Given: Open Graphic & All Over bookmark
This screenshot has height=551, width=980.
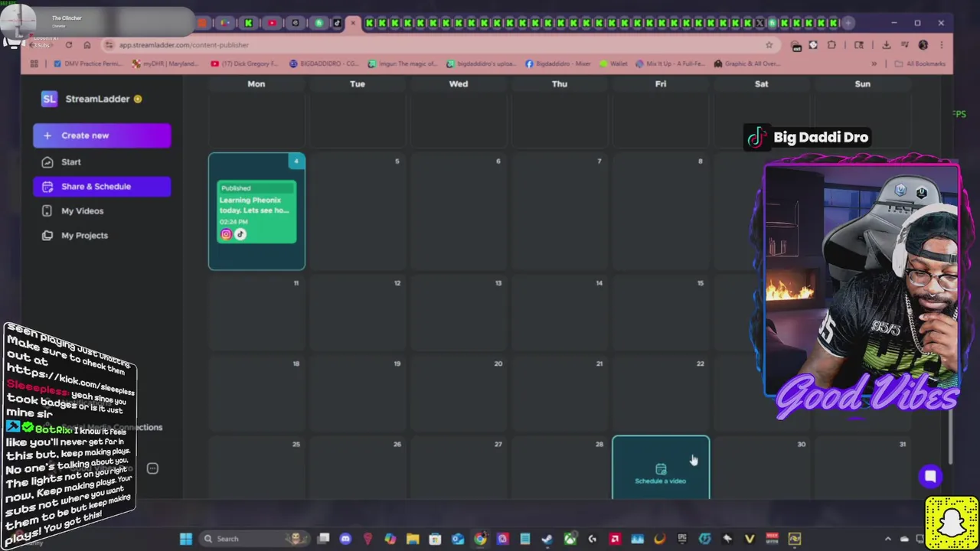Looking at the screenshot, I should click(x=747, y=64).
